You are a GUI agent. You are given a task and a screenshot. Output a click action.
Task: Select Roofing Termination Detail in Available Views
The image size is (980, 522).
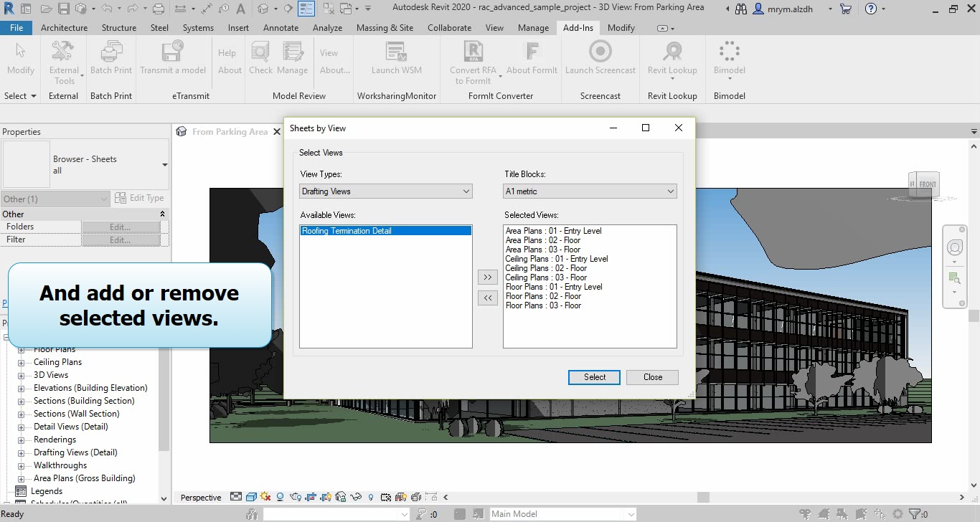click(347, 231)
